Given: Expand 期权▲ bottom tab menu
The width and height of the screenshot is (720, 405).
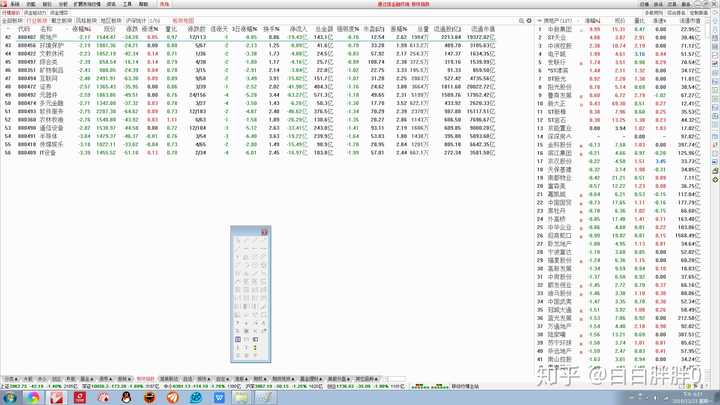Looking at the screenshot, I should [260, 379].
